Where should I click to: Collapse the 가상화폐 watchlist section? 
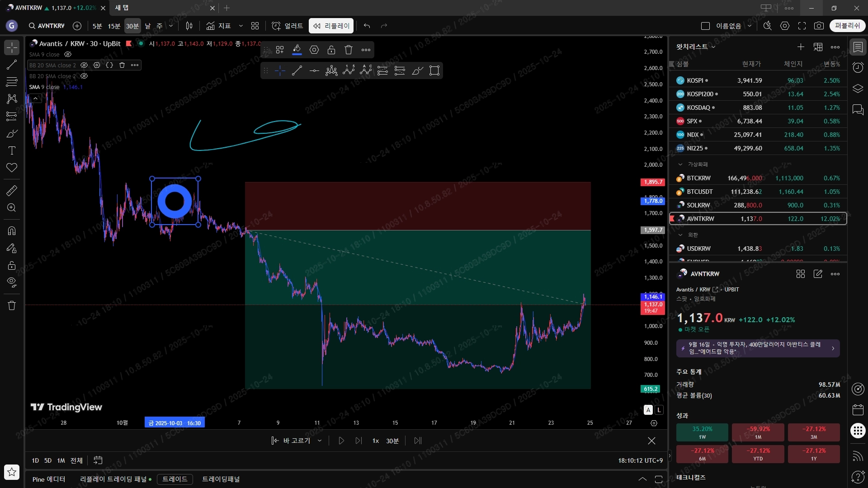(680, 164)
